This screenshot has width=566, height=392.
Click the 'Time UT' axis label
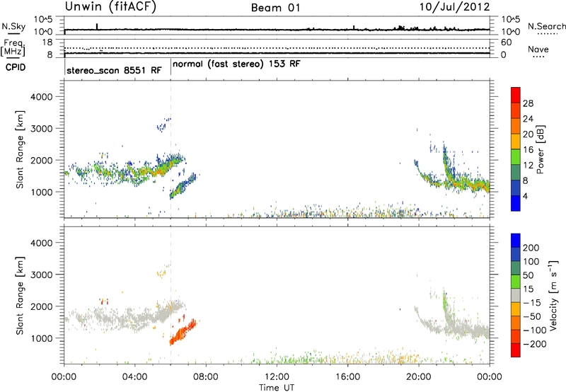tap(276, 388)
